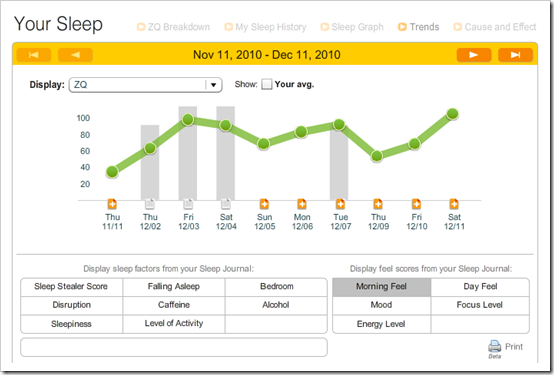Select Mood feel score
This screenshot has width=554, height=375.
tap(382, 305)
